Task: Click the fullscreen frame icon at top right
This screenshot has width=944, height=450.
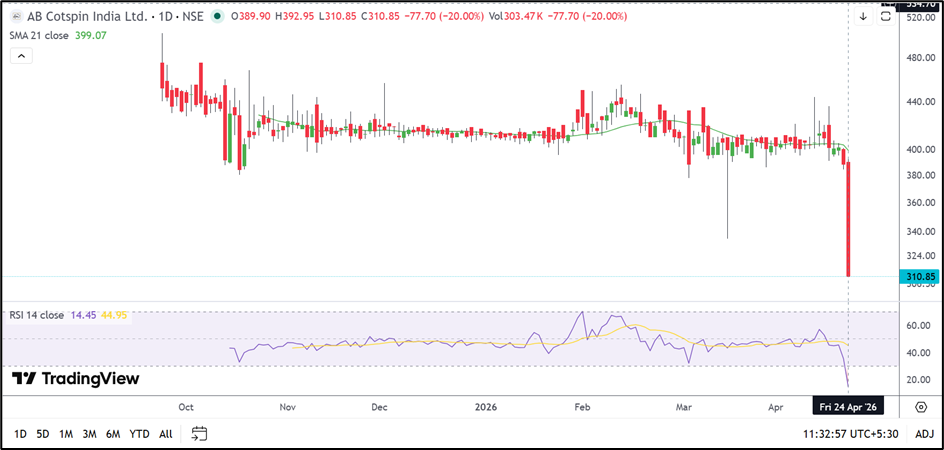Action: 885,16
